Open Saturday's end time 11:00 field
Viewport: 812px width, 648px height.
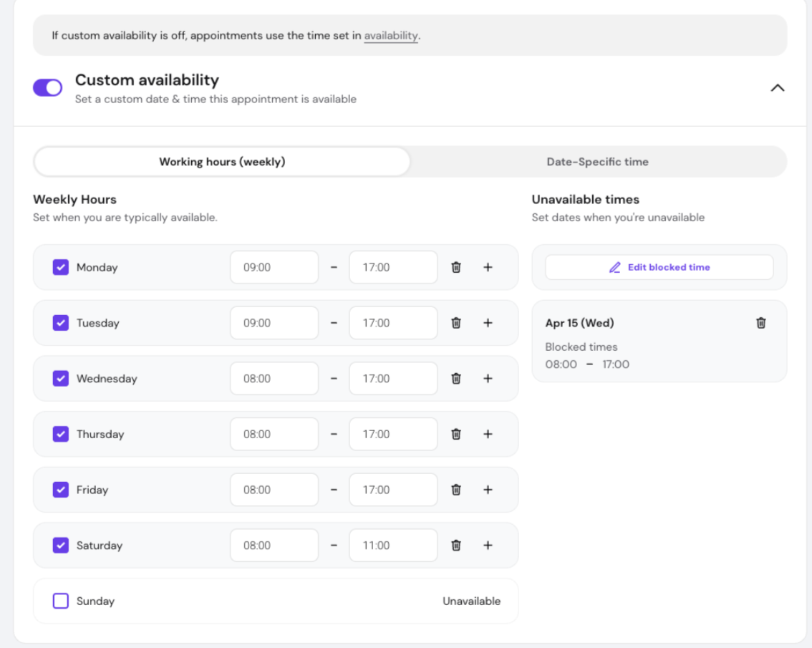pyautogui.click(x=393, y=546)
